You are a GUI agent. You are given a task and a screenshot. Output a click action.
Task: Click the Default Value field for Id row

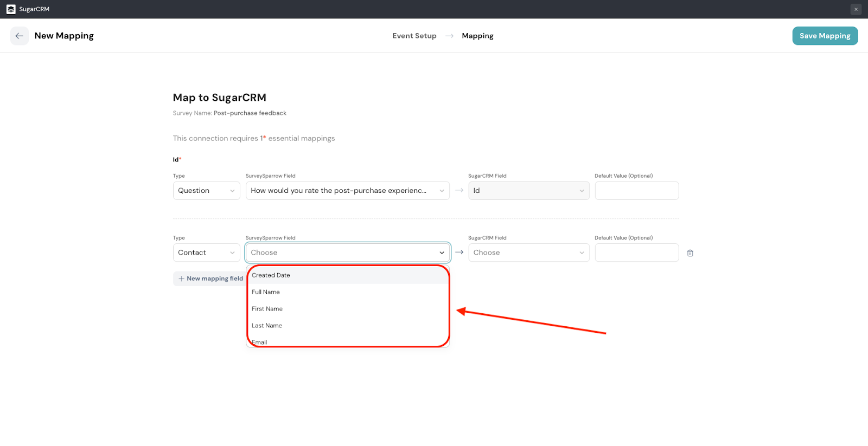pos(636,191)
